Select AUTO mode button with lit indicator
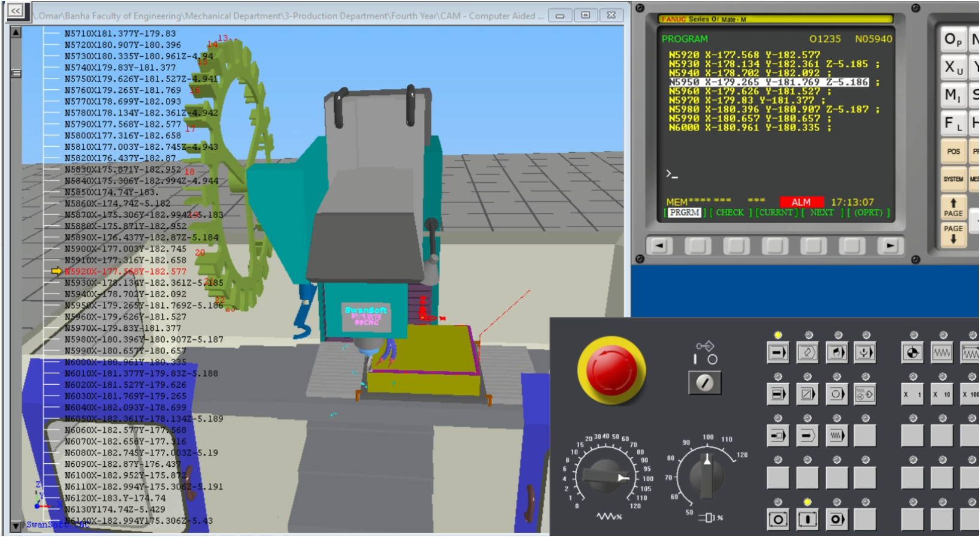 [778, 352]
